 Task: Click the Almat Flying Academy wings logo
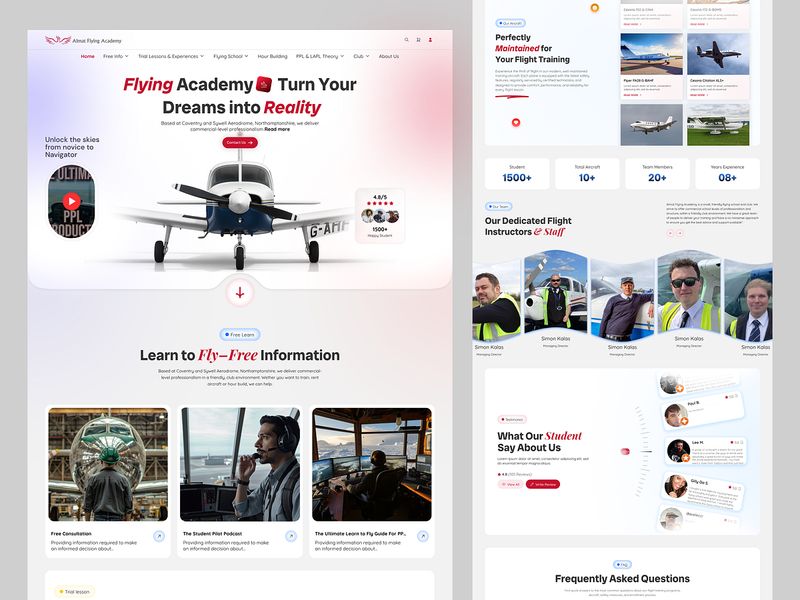pos(58,40)
